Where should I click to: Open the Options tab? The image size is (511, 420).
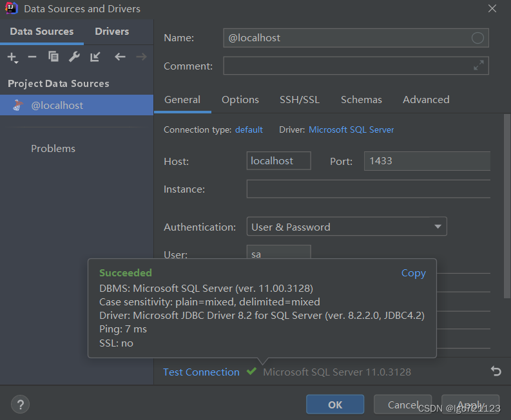click(240, 100)
